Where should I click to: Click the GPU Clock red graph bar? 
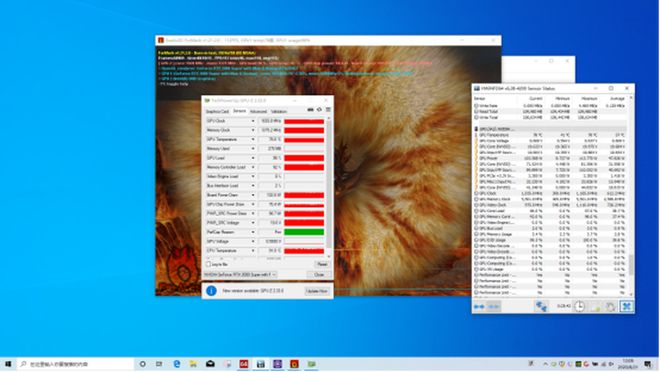coord(304,121)
